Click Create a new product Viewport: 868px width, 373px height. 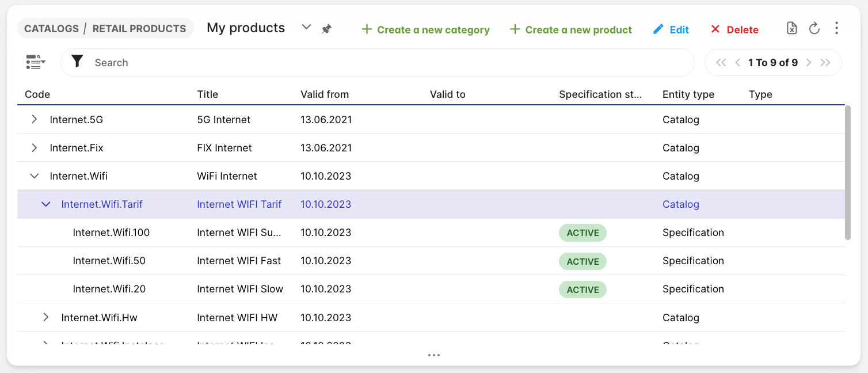coord(571,29)
